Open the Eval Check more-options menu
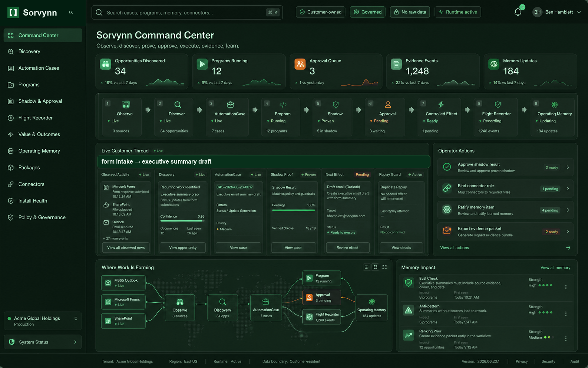This screenshot has height=368, width=588. (566, 287)
